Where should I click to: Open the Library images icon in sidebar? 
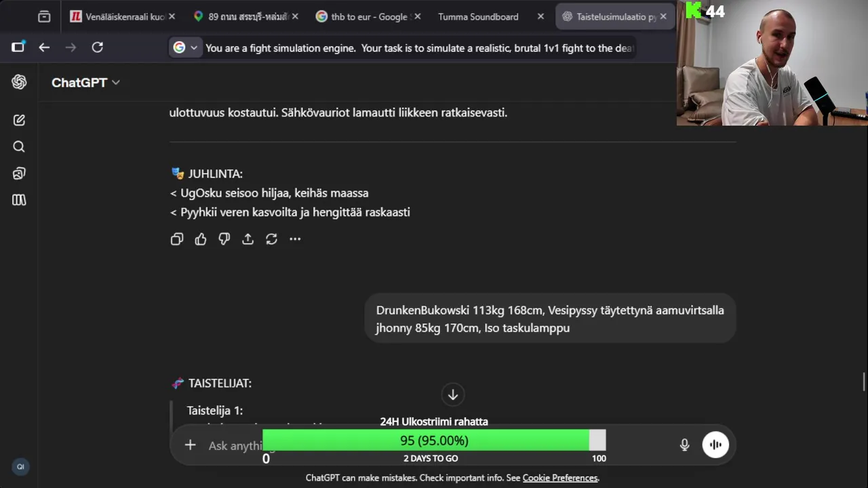[19, 174]
